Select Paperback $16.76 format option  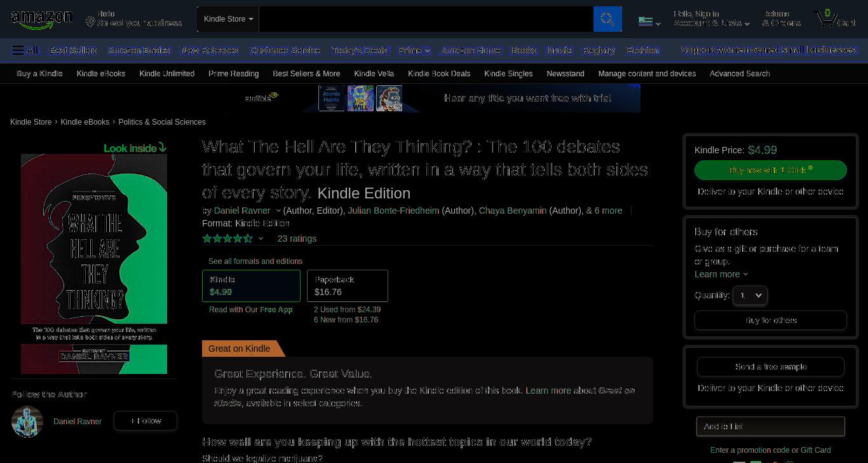pos(348,286)
